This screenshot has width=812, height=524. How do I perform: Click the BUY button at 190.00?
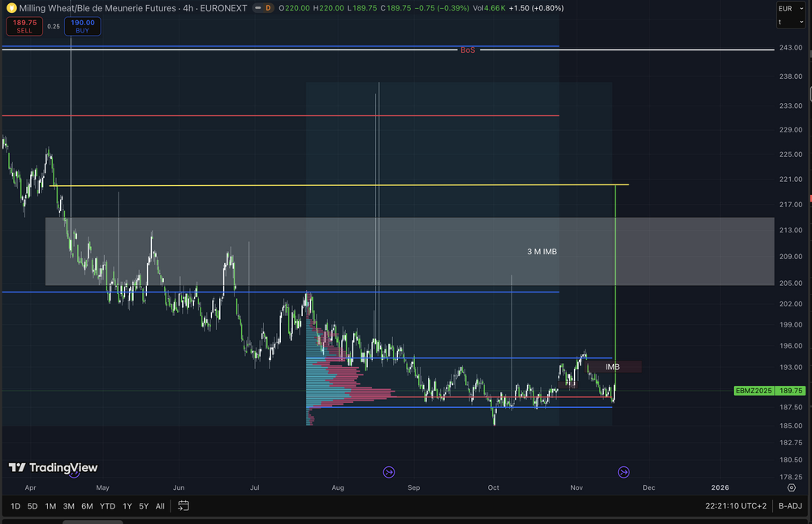pos(82,27)
